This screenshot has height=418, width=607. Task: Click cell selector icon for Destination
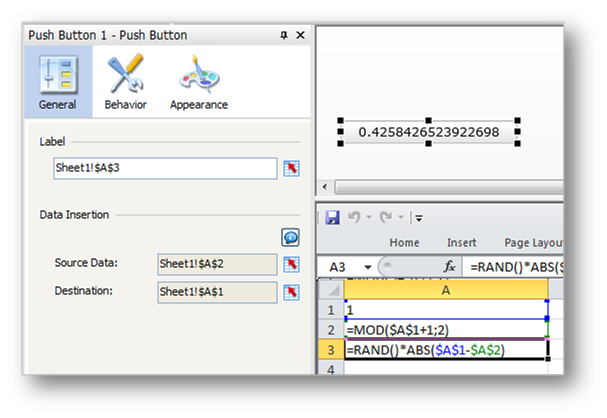291,292
